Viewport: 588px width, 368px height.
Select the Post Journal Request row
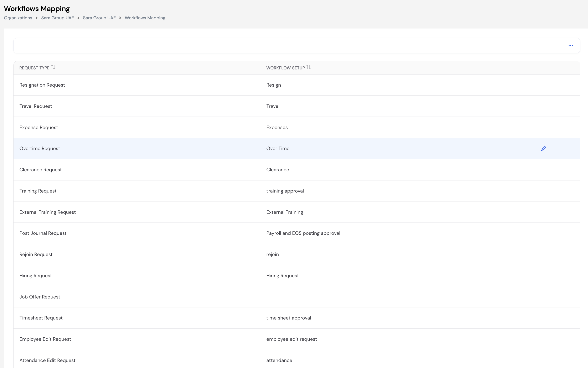tap(296, 233)
